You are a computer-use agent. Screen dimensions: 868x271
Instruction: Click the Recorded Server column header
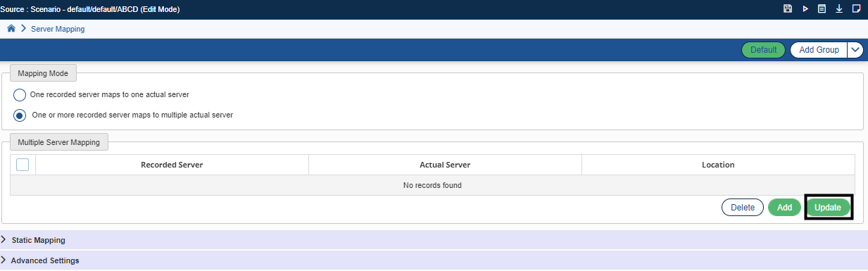tap(172, 165)
